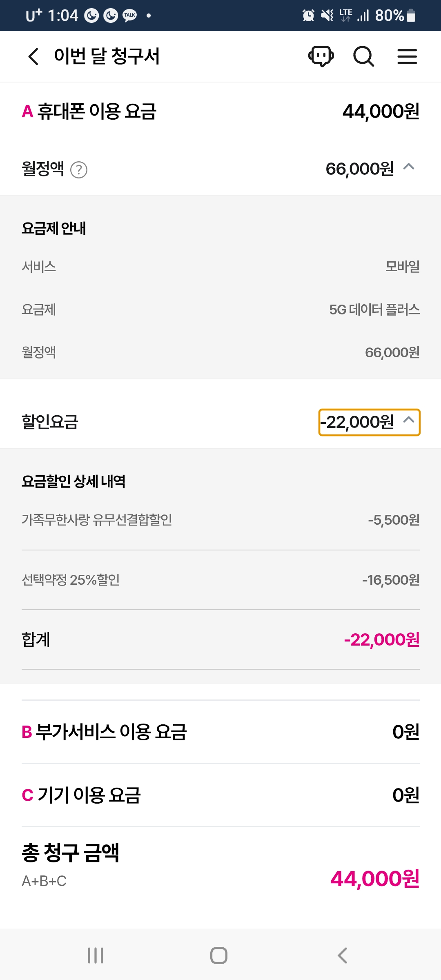This screenshot has height=980, width=441.
Task: Tap the 선택약정 25%할인 discount row
Action: (220, 580)
